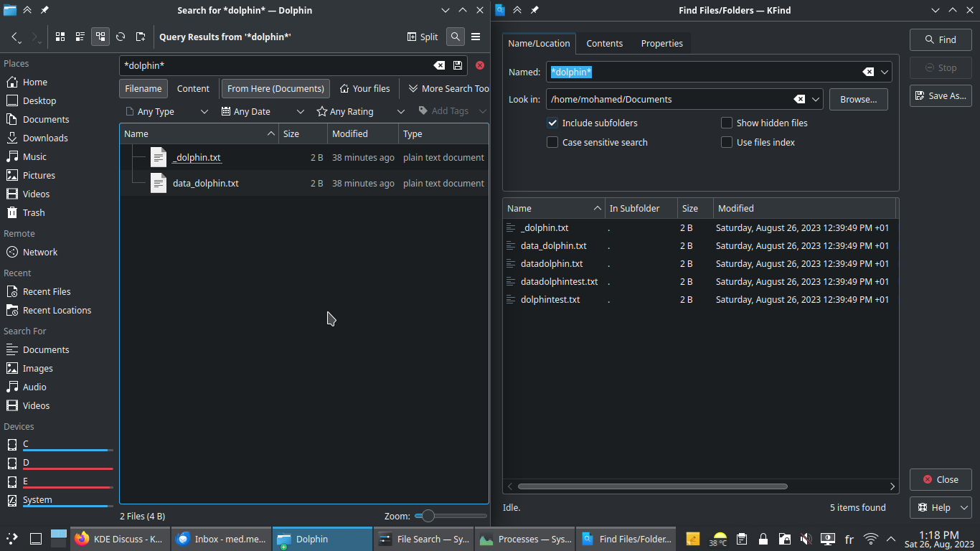
Task: Select datadolphintest.txt in KFind results
Action: 559,281
